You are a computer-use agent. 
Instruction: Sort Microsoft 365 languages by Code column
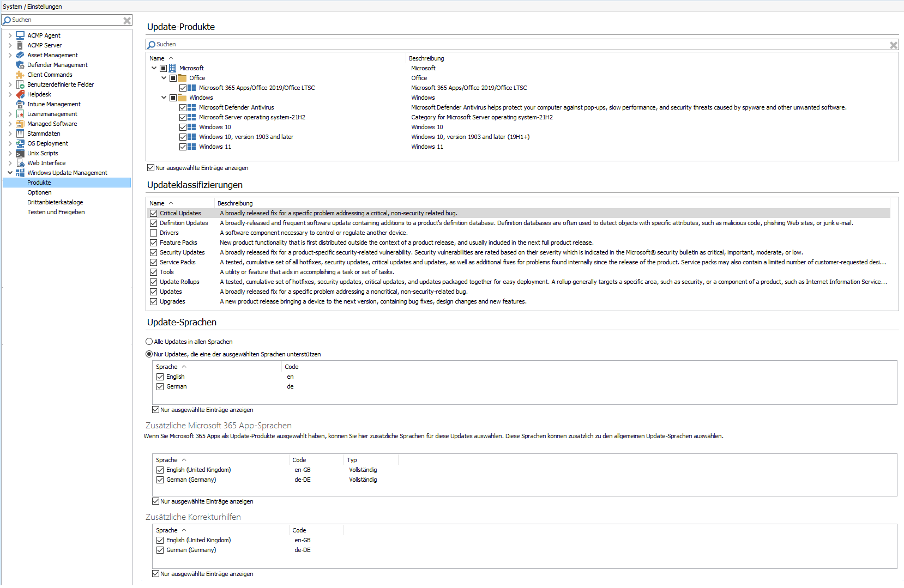pos(299,460)
